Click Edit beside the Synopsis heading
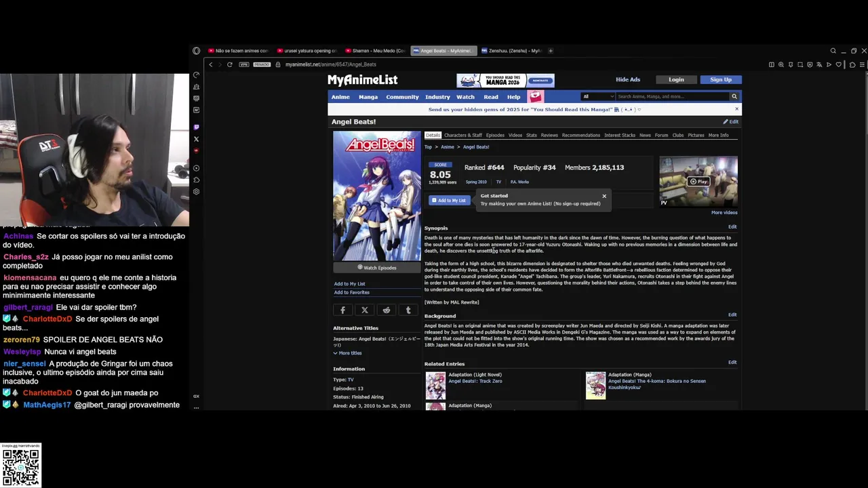Image resolution: width=868 pixels, height=488 pixels. point(732,226)
